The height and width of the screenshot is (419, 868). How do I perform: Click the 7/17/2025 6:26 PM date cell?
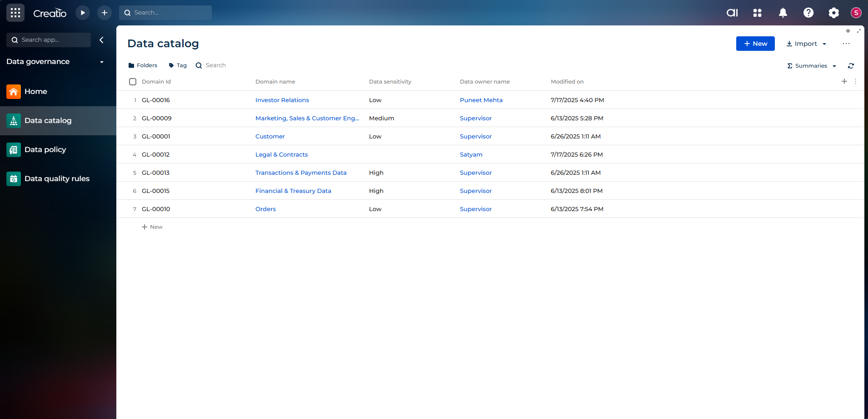(577, 154)
